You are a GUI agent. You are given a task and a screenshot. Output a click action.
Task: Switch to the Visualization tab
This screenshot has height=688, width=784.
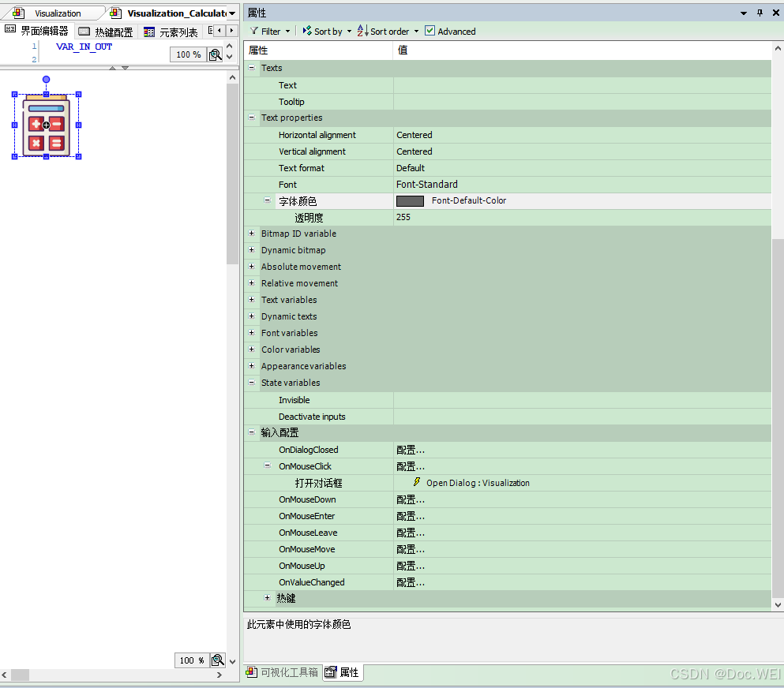coord(58,13)
